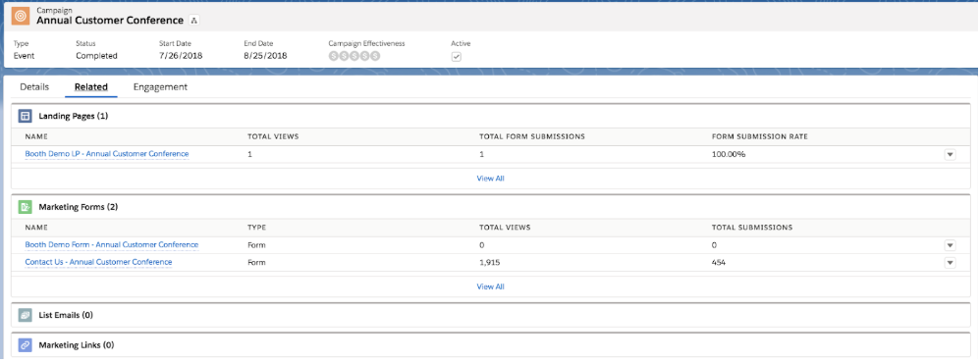Screen dimensions: 980x363
Task: Click the Start Date value 7/26/2018
Action: coord(181,56)
